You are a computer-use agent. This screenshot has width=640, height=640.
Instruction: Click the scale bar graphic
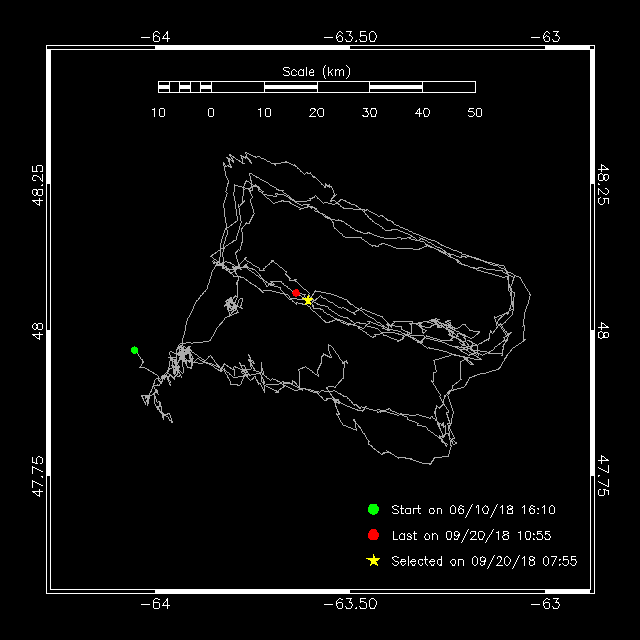[317, 87]
